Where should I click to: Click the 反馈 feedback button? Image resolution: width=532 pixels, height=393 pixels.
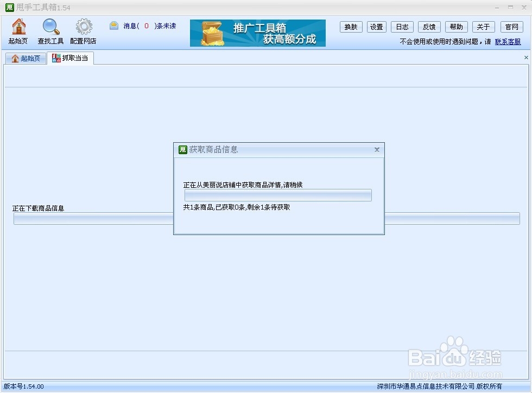[x=429, y=27]
